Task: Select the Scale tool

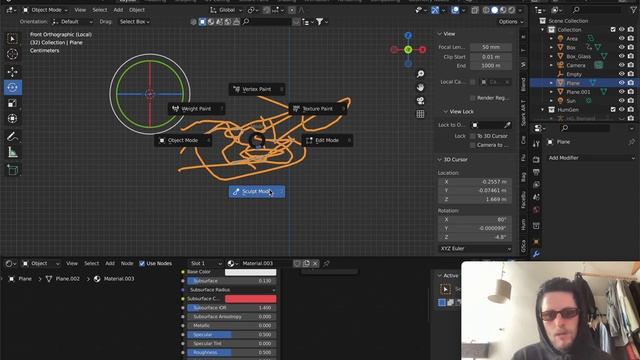Action: 13,103
